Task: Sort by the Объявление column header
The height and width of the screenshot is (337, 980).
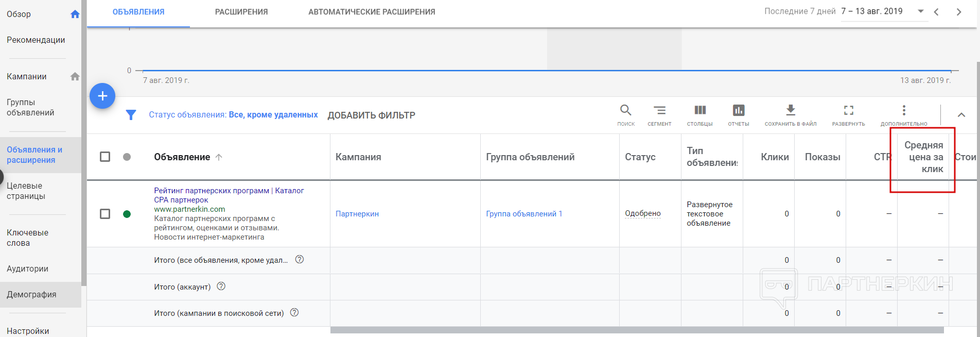Action: click(182, 157)
